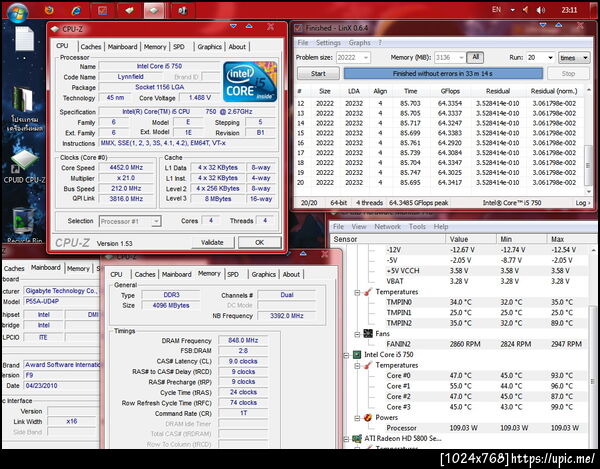The image size is (600, 469).
Task: Switch to Memory tab in lower CPU-Z
Action: [209, 274]
